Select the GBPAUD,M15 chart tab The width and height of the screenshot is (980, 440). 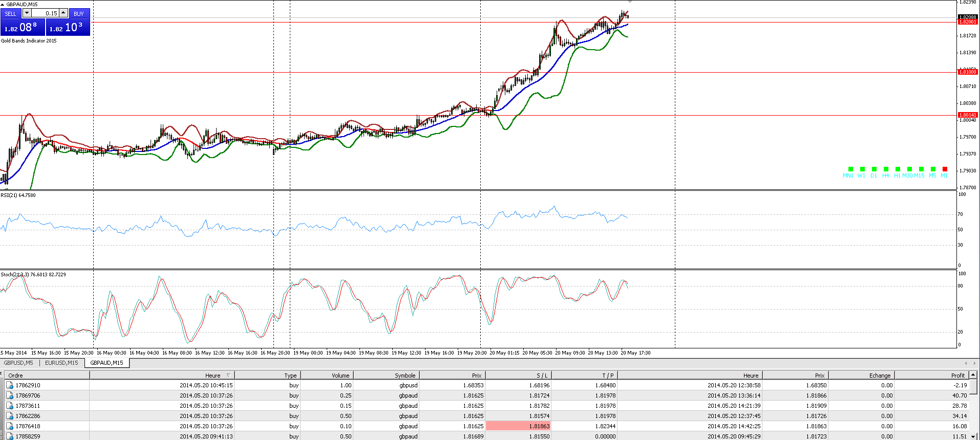point(106,363)
